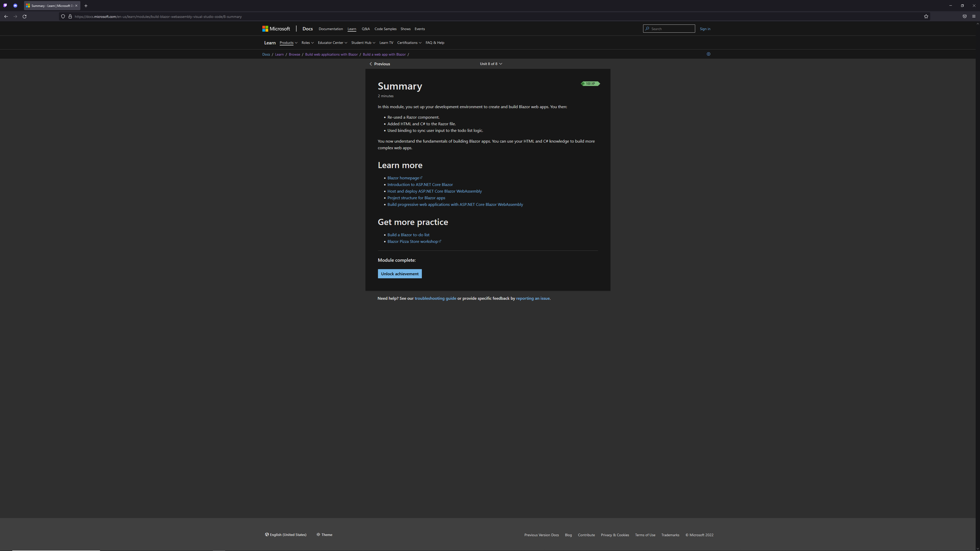Screen dimensions: 980x551
Task: Expand the Educator Center dropdown
Action: point(333,43)
